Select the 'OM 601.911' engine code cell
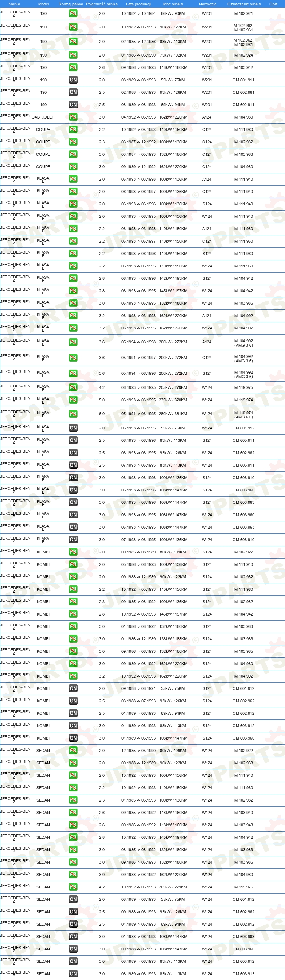 click(x=243, y=80)
